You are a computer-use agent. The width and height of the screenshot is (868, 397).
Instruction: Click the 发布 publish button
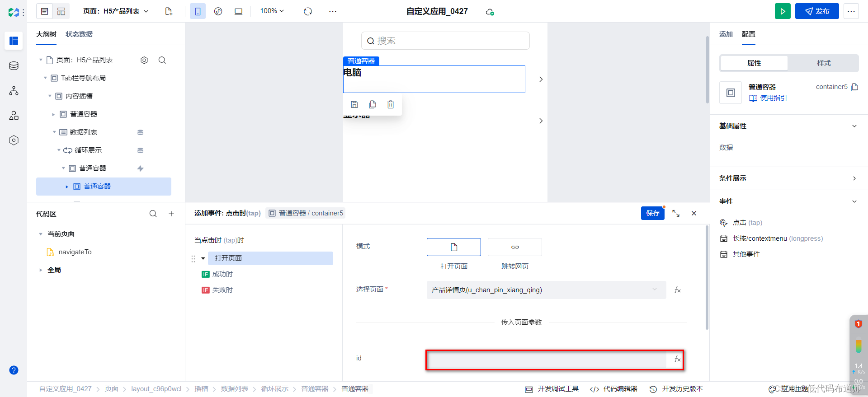817,11
